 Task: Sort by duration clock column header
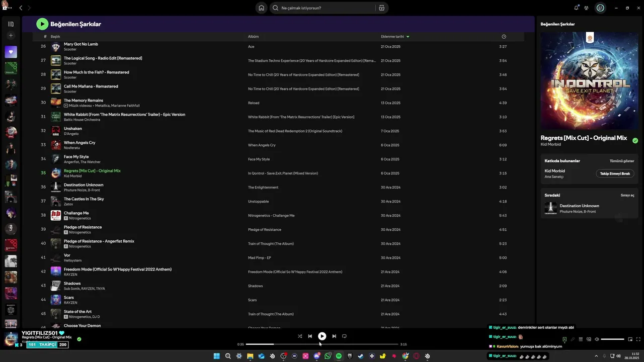504,37
